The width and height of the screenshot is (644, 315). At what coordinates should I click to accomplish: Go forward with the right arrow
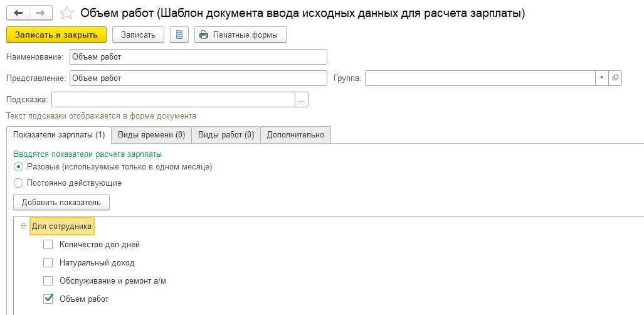[40, 13]
